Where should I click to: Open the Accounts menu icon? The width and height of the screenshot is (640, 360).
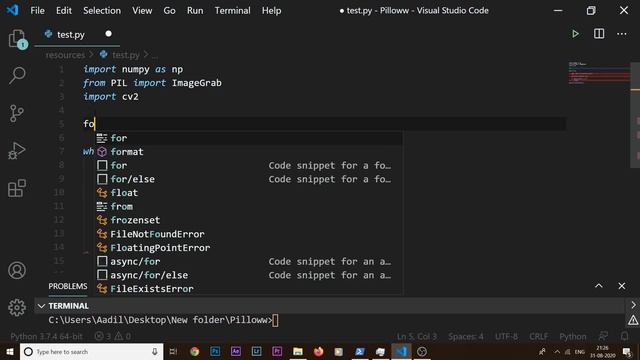pyautogui.click(x=17, y=270)
